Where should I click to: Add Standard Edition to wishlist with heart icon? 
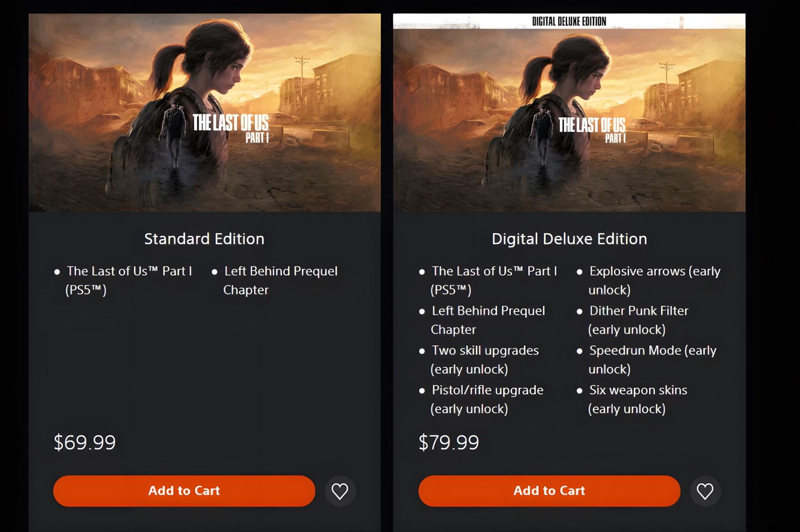pyautogui.click(x=340, y=491)
